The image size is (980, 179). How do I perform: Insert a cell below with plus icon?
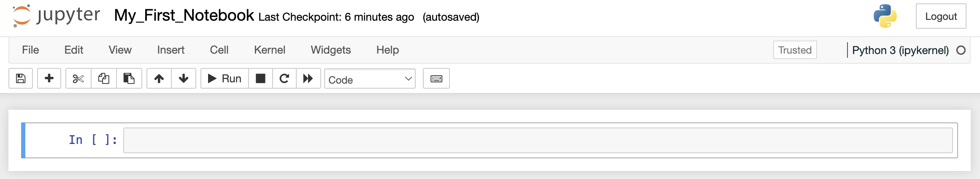coord(49,79)
